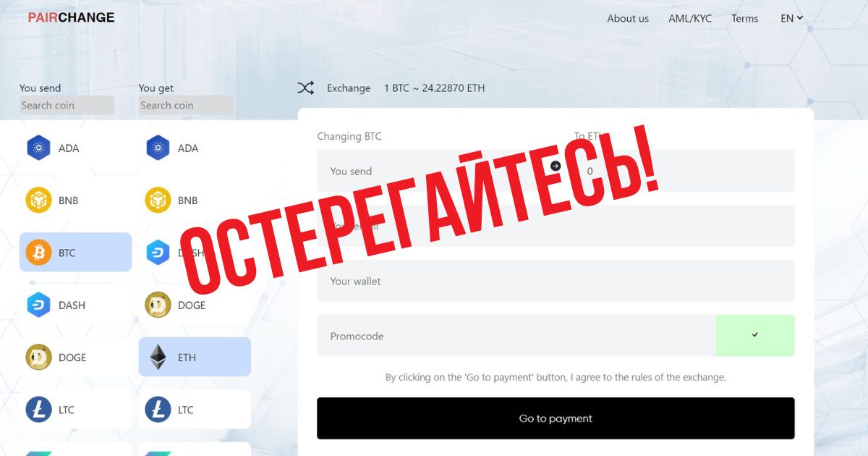The width and height of the screenshot is (868, 456).
Task: Open the About us page
Action: pyautogui.click(x=628, y=19)
